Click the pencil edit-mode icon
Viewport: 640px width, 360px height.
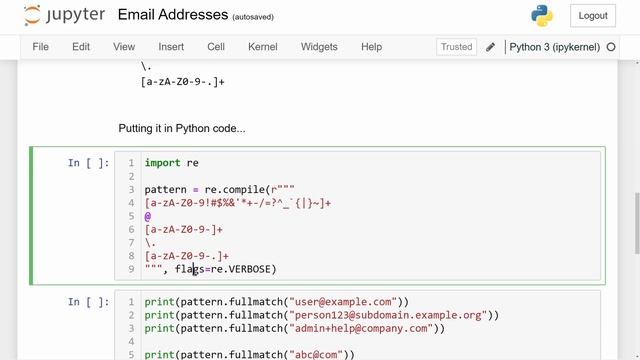tap(490, 47)
